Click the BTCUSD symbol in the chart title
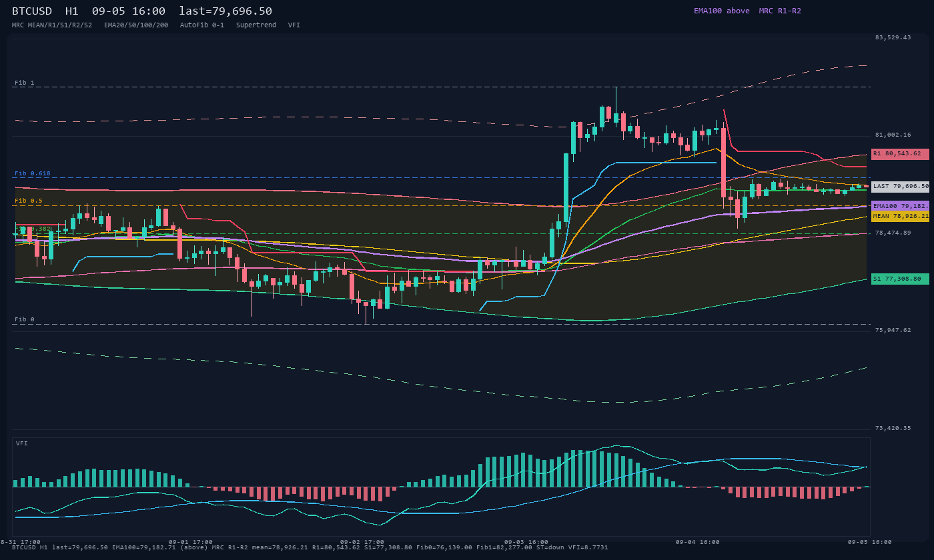This screenshot has height=560, width=934. pos(32,11)
